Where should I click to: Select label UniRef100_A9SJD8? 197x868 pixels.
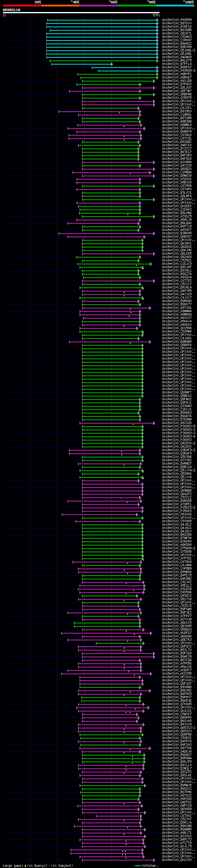177,81
